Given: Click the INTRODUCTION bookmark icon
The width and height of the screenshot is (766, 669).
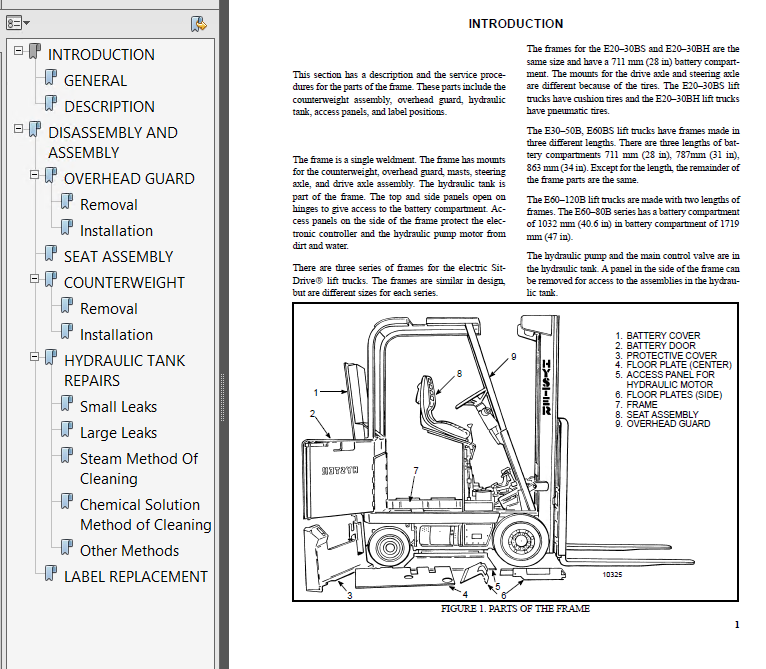Looking at the screenshot, I should 35,51.
